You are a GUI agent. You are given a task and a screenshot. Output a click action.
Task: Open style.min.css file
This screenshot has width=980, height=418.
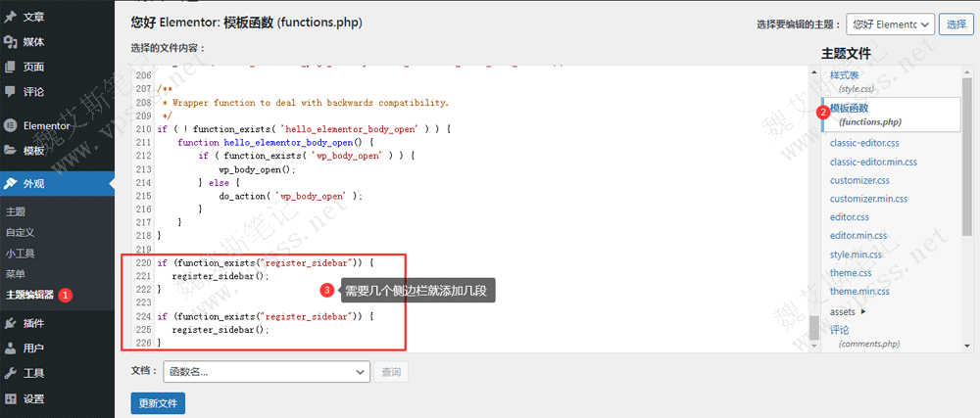pos(857,255)
